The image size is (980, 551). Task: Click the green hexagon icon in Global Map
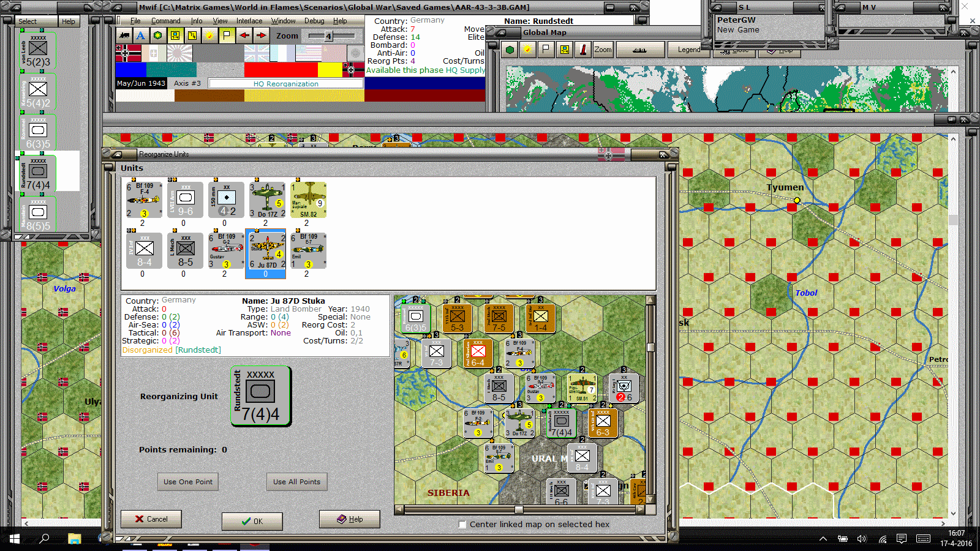(510, 50)
